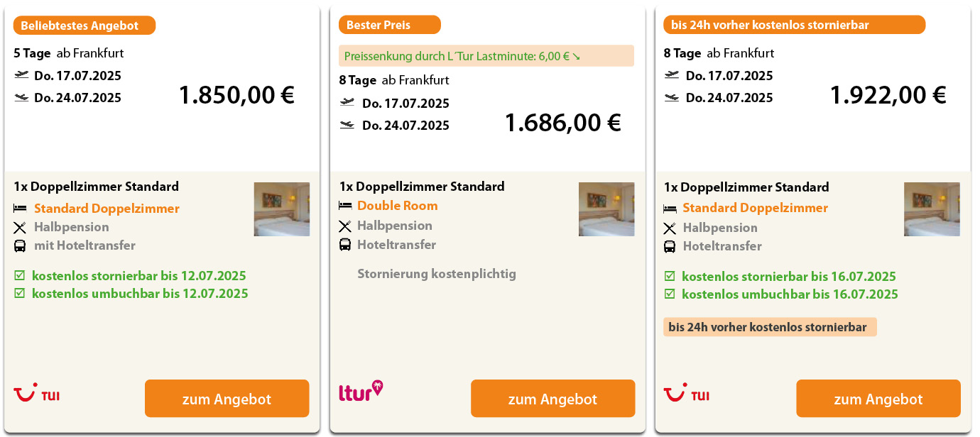
Task: Click the orange 'Double Room' link
Action: point(397,206)
